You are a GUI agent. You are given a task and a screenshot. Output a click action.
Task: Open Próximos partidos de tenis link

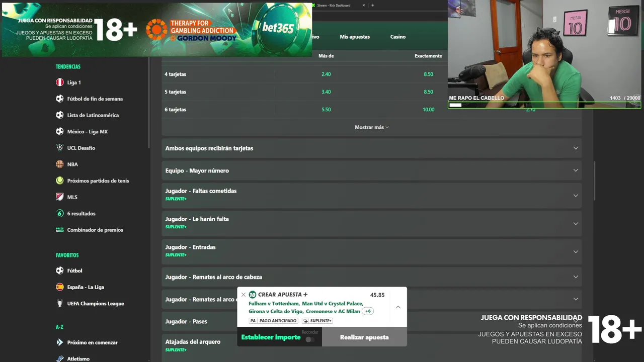(x=98, y=180)
